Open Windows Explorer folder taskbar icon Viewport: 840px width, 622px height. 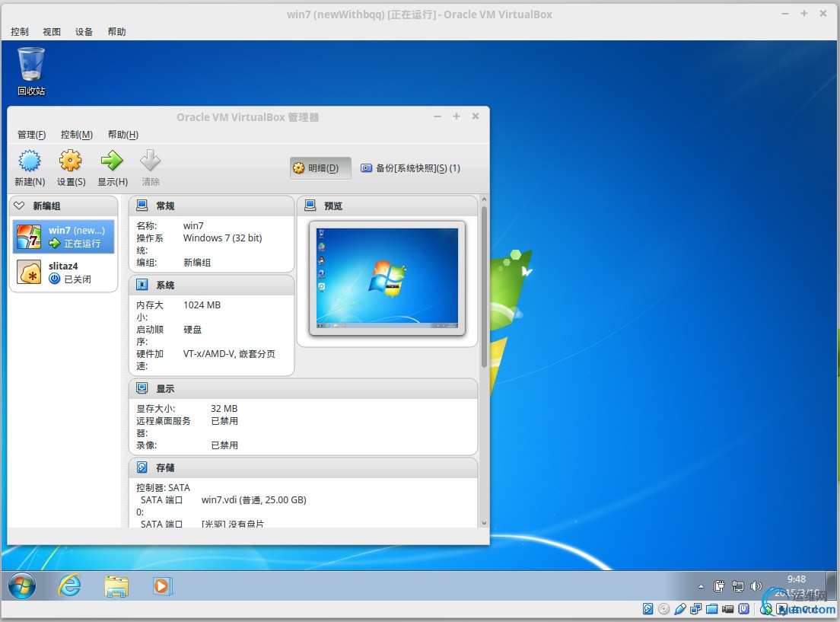116,586
